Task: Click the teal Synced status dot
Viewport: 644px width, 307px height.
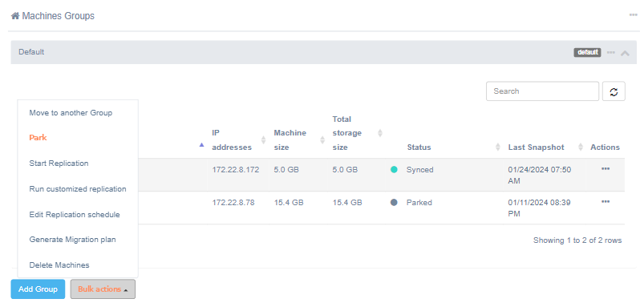Action: pyautogui.click(x=394, y=169)
